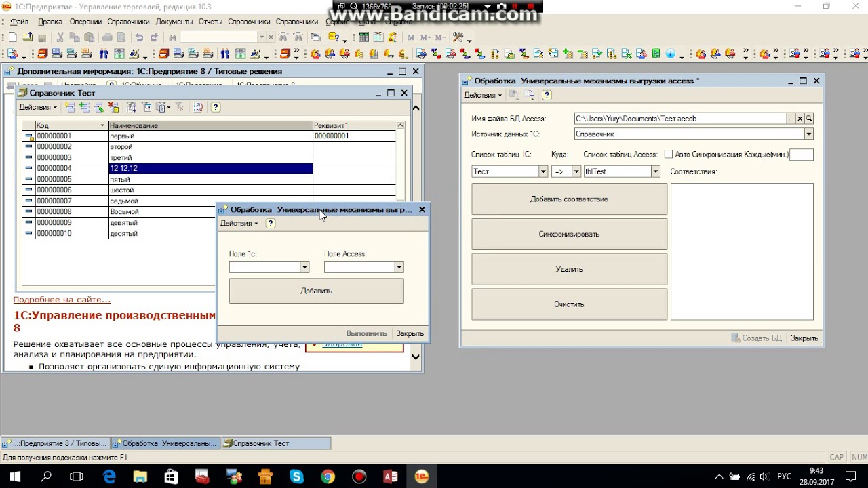Select the row with code 000000007
This screenshot has height=488, width=868.
click(209, 201)
